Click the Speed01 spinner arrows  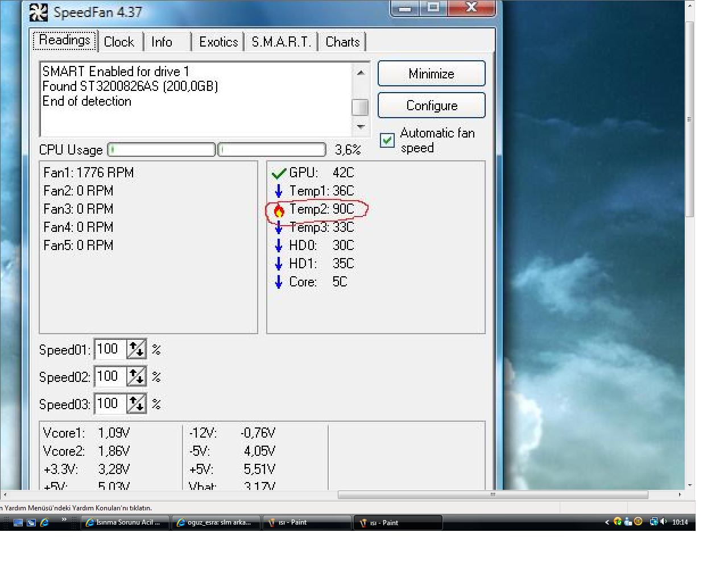(x=136, y=349)
